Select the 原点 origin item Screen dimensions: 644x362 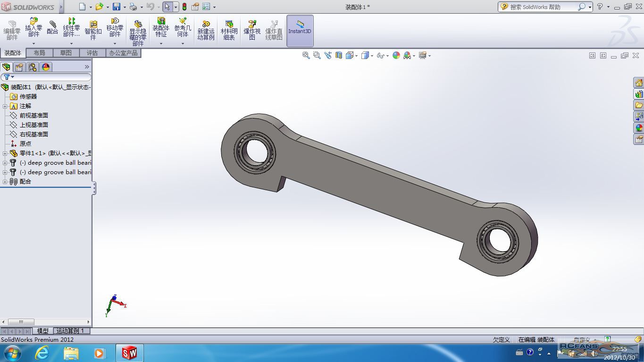coord(25,144)
